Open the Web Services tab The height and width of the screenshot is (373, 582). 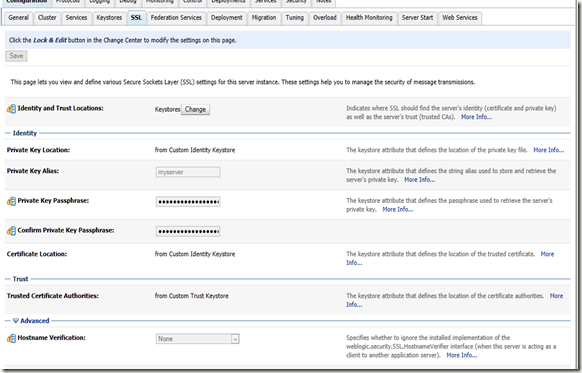[x=460, y=18]
